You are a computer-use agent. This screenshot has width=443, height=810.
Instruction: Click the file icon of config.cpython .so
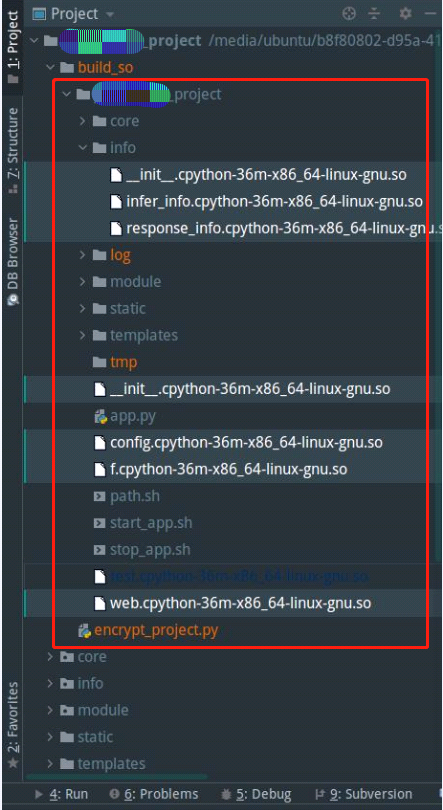tap(100, 443)
